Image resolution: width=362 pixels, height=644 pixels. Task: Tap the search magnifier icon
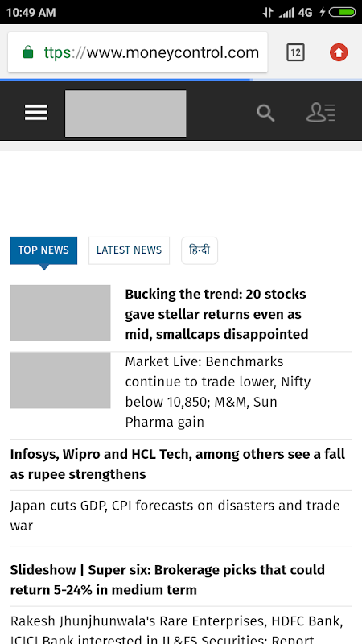[x=265, y=113]
